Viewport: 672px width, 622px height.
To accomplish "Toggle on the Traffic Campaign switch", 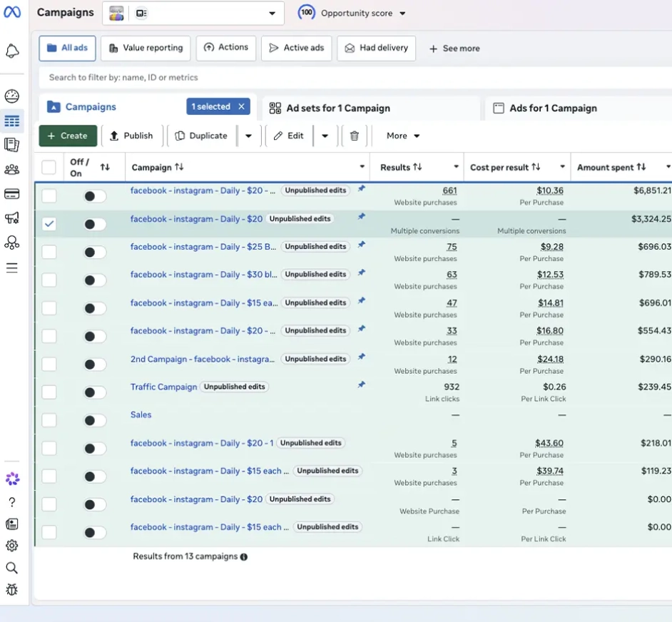I will click(94, 392).
